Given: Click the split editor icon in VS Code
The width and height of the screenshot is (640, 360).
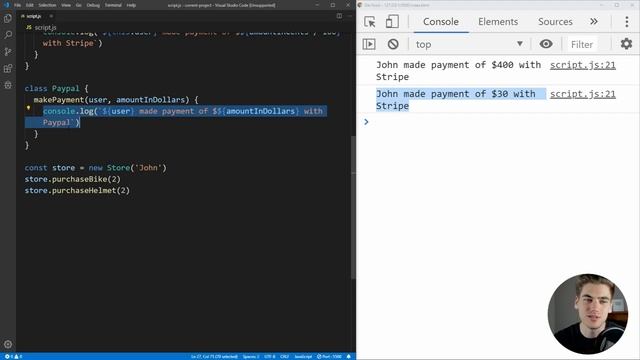Looking at the screenshot, I should (x=339, y=16).
